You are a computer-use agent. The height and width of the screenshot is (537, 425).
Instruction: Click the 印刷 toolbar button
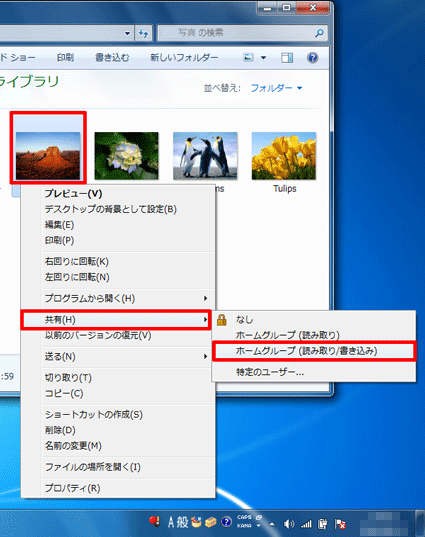click(x=65, y=58)
